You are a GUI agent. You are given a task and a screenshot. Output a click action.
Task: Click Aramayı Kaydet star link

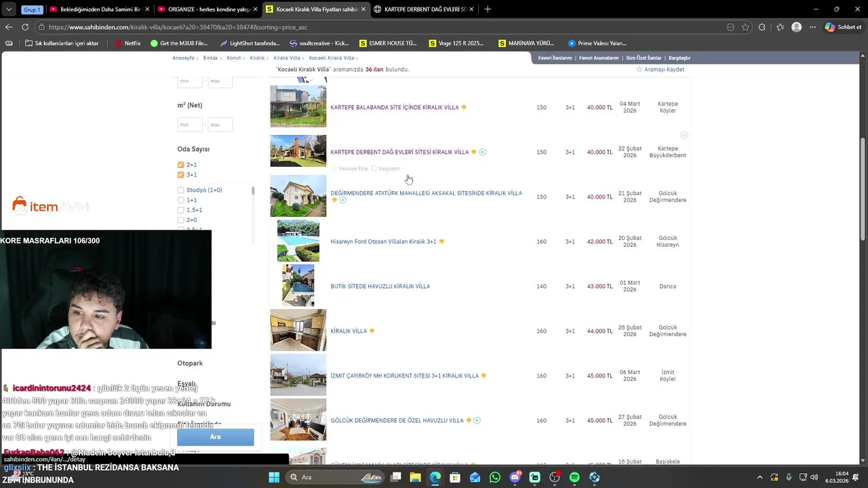point(660,70)
